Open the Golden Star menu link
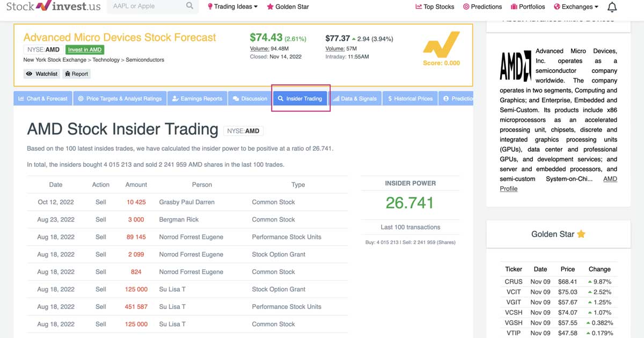Screen dimensions: 644x338 click(x=288, y=7)
